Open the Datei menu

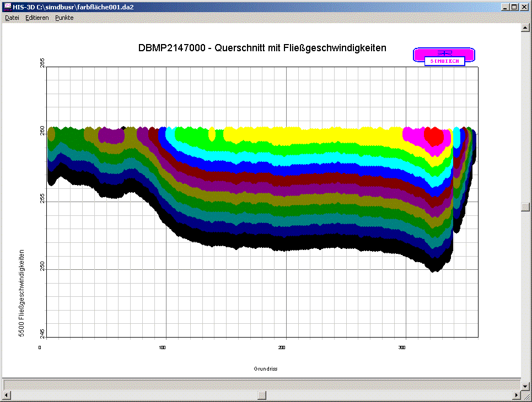click(x=12, y=18)
